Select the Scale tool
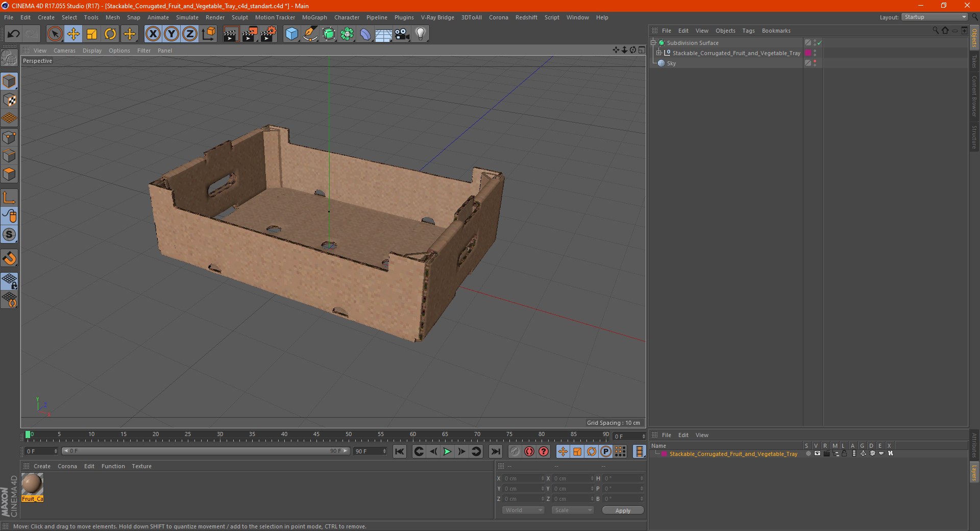Screen dimensions: 980x531 tap(92, 34)
